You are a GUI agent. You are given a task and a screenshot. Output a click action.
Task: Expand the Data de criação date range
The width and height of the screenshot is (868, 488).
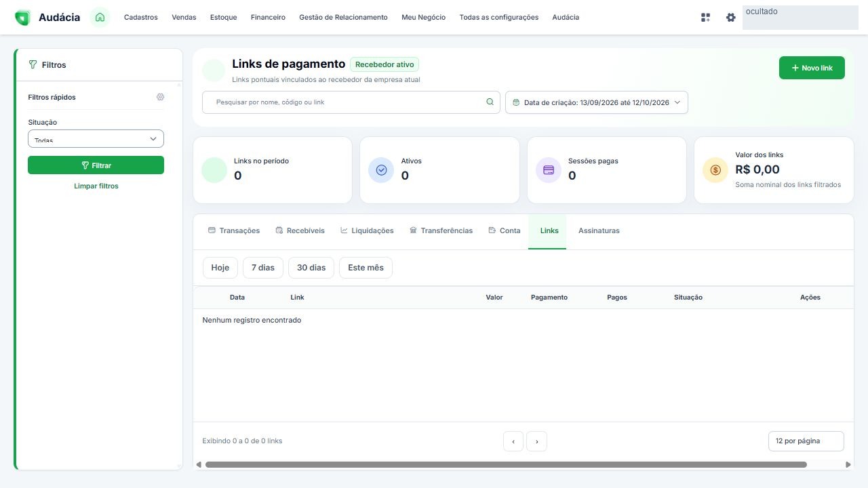[x=597, y=102]
